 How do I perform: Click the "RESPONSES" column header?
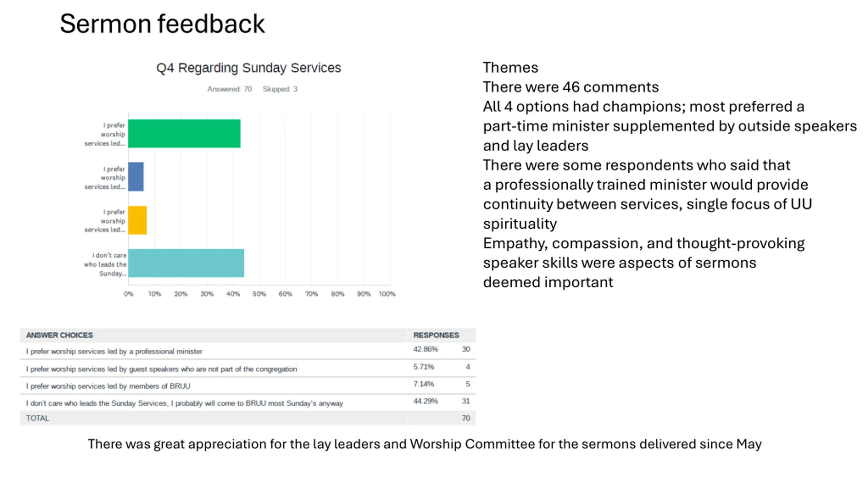coord(436,335)
